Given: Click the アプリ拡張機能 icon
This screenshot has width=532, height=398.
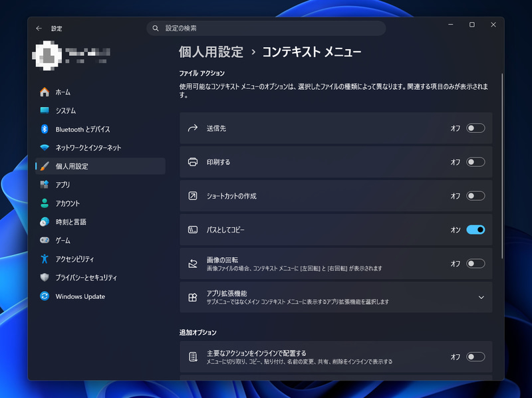Looking at the screenshot, I should (193, 297).
